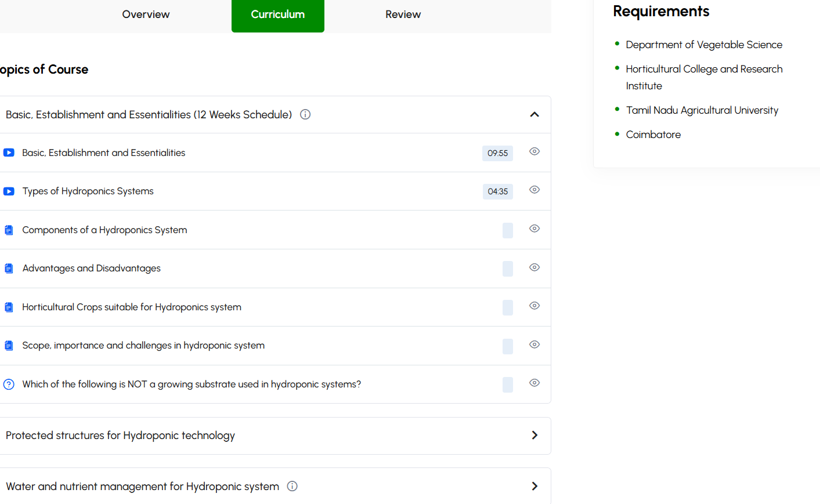Toggle eye preview for Types of Hydroponics Systems

(x=534, y=190)
